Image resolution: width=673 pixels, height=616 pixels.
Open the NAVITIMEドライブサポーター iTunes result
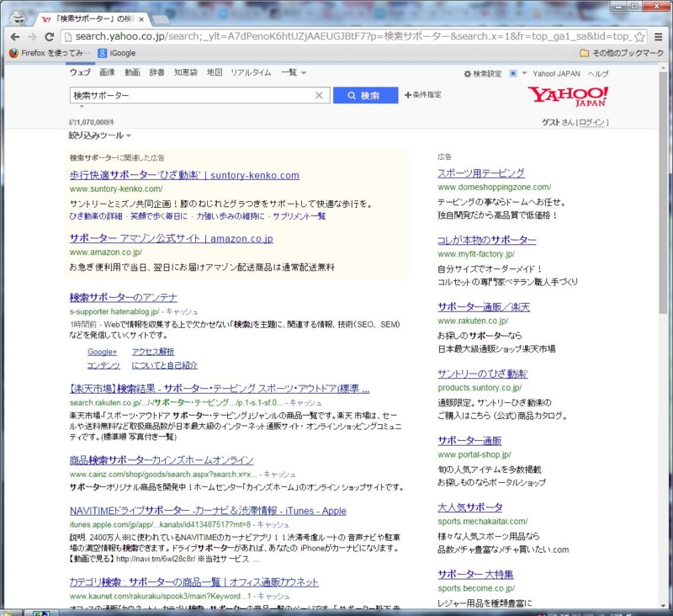208,511
